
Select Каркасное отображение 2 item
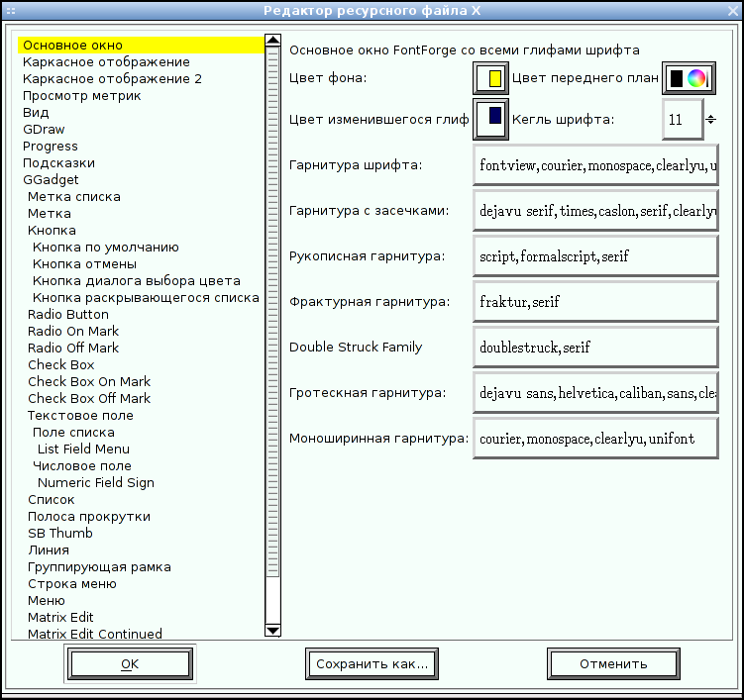[113, 79]
